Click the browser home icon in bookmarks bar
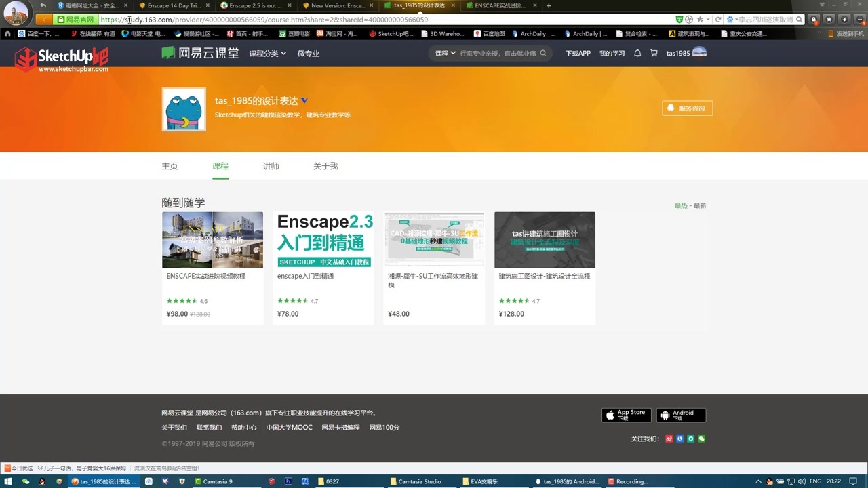 pos(7,33)
